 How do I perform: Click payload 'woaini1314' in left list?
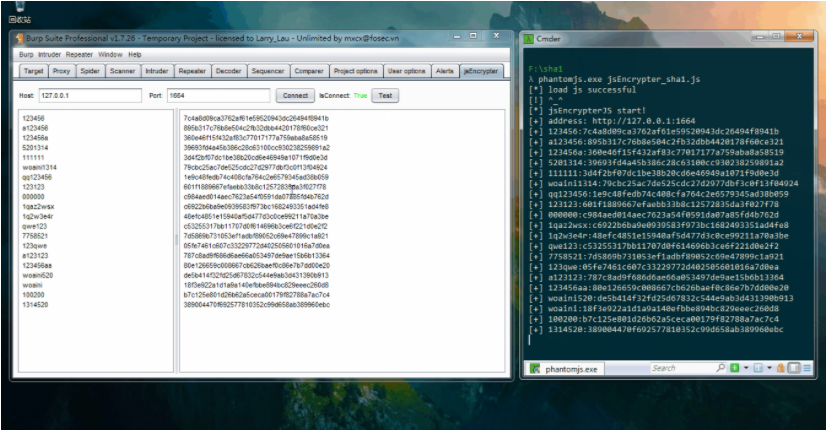pos(40,168)
